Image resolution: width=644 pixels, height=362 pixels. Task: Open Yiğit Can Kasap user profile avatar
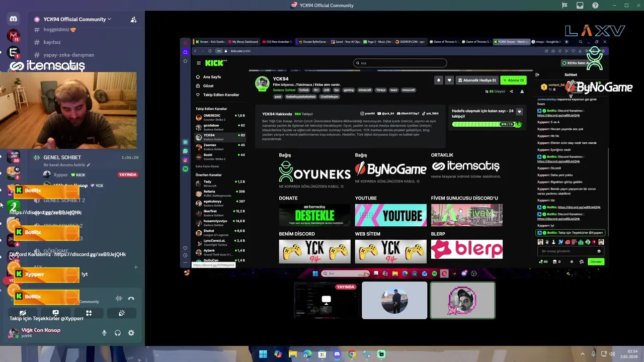tap(13, 333)
